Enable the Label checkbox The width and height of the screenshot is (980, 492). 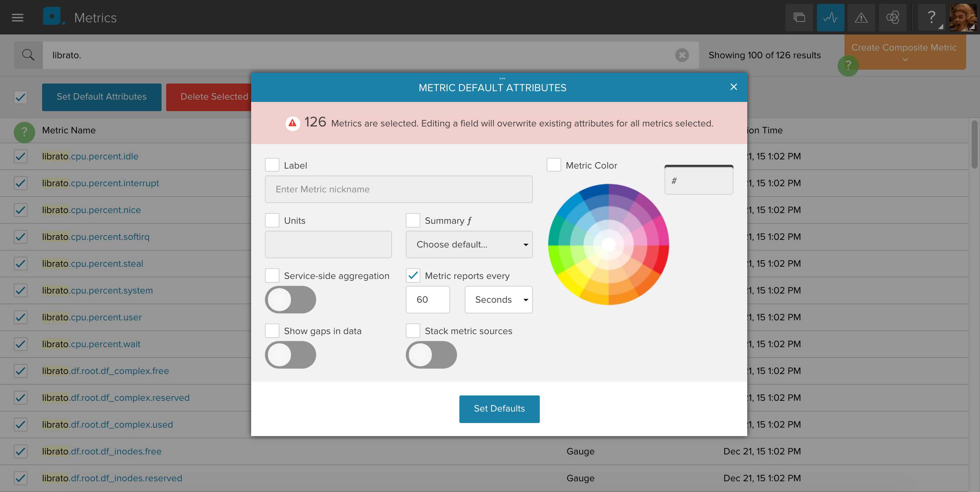pyautogui.click(x=272, y=165)
